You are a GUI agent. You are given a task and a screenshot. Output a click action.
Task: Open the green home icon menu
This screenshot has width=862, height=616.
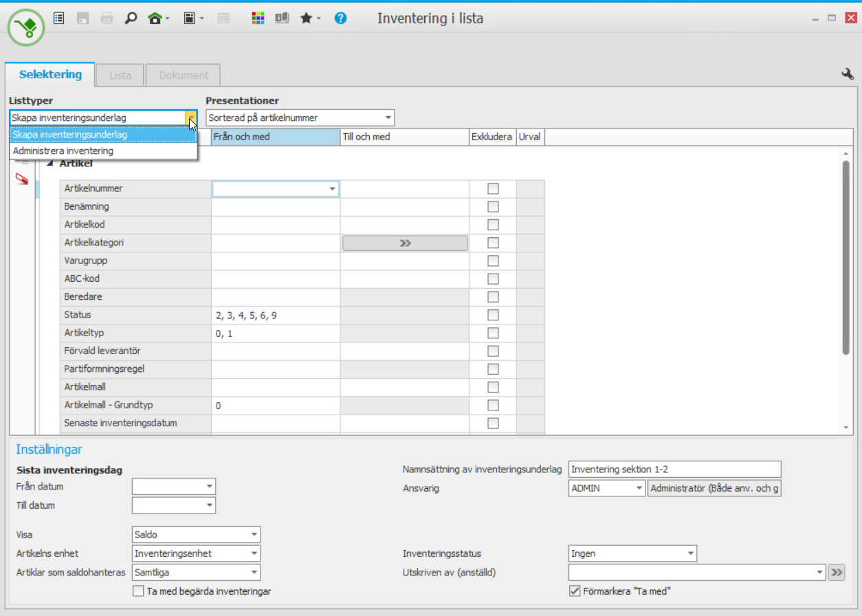[x=156, y=19]
